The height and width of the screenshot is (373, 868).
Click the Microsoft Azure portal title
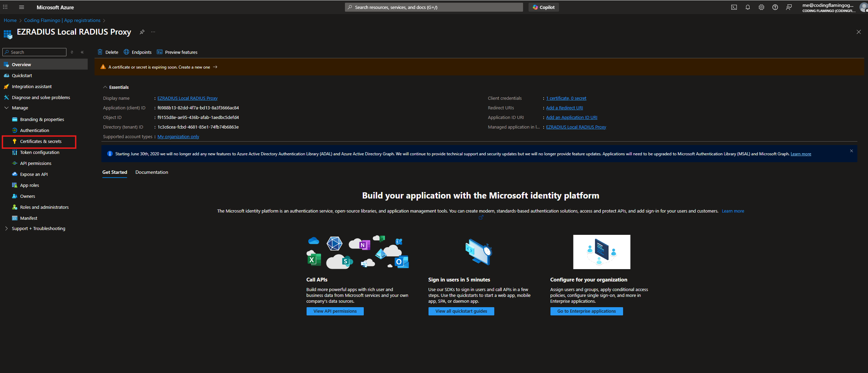coord(55,7)
